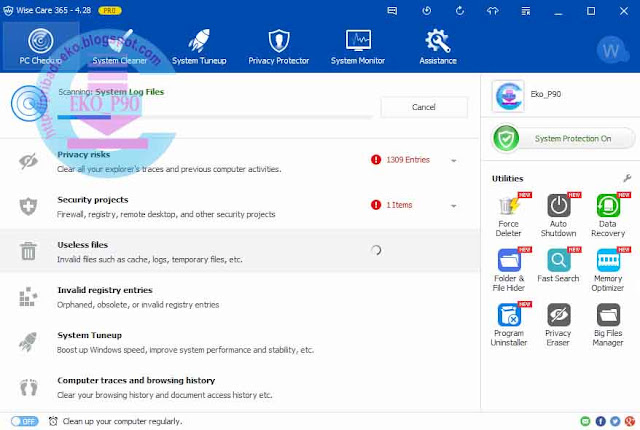
Task: Open the System Tuneup tab
Action: pyautogui.click(x=199, y=46)
